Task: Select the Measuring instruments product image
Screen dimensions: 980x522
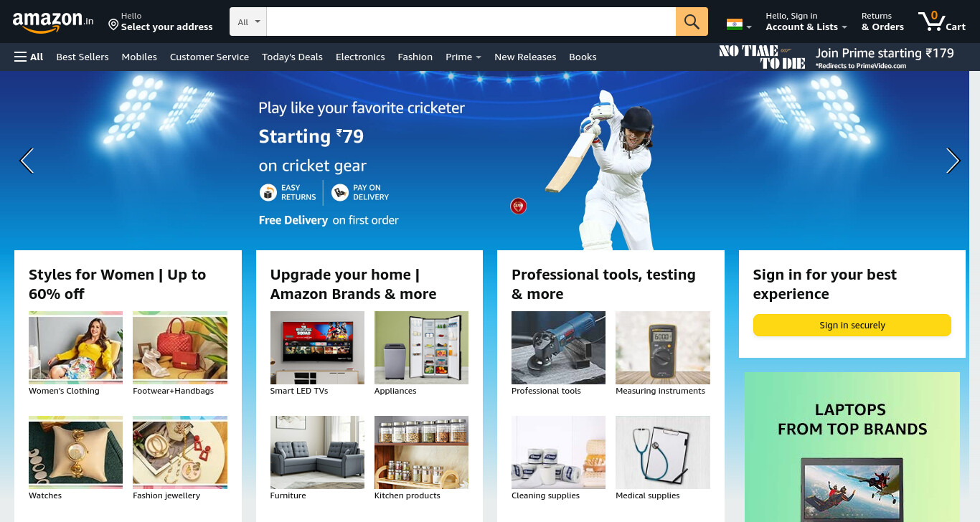Action: point(663,348)
